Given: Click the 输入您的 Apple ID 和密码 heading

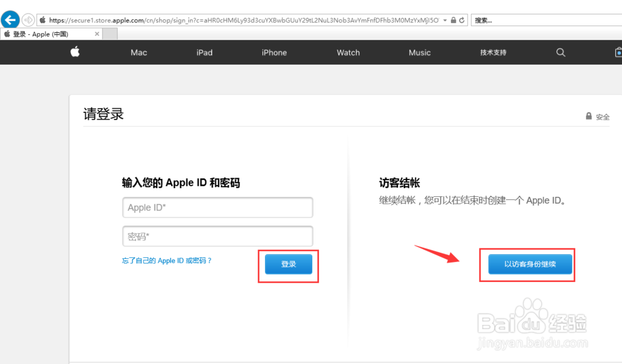Looking at the screenshot, I should [181, 183].
